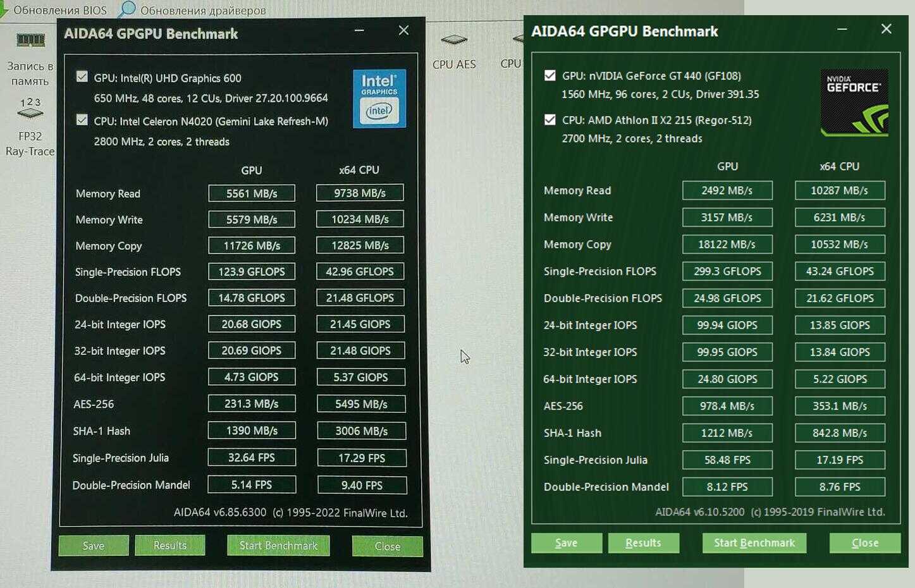
Task: Click the 32.64 FPS Single-Precision Julia value
Action: pyautogui.click(x=252, y=458)
